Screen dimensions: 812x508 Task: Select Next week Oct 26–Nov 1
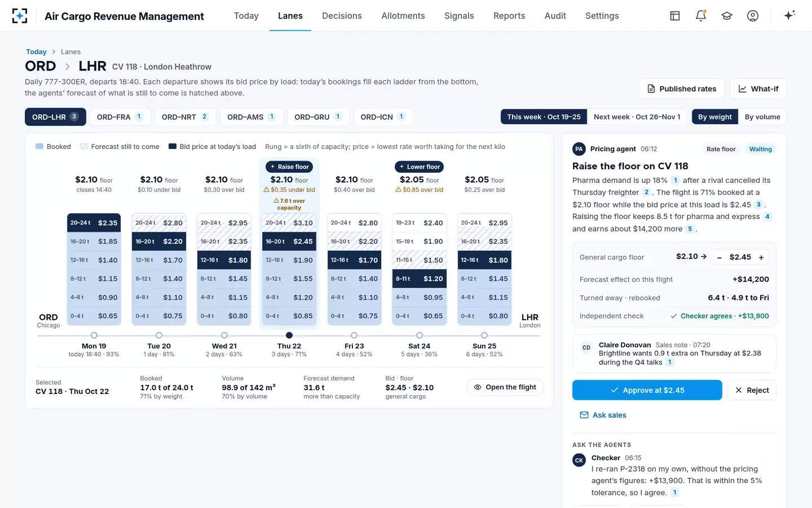[x=637, y=117]
